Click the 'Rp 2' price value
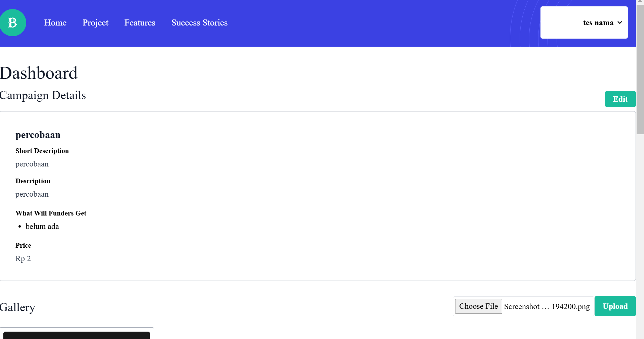644x339 pixels. 23,259
